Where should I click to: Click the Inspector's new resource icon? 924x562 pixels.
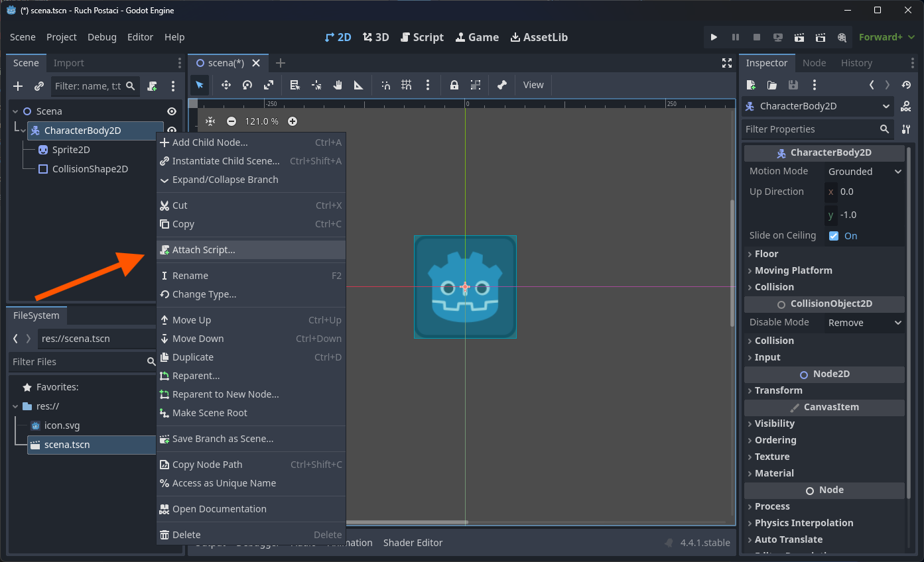[x=751, y=85]
